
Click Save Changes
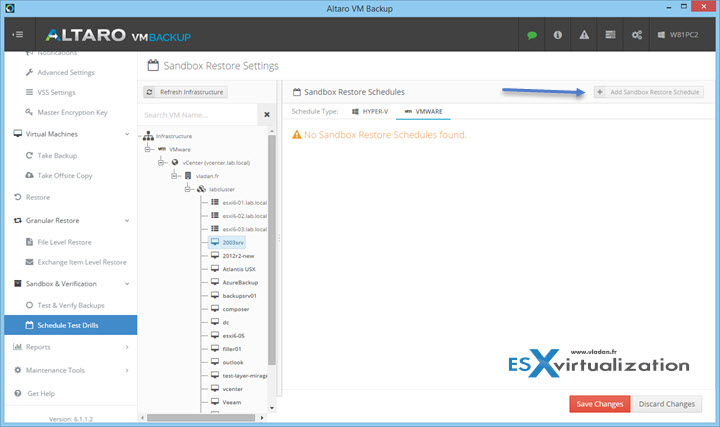[x=600, y=404]
